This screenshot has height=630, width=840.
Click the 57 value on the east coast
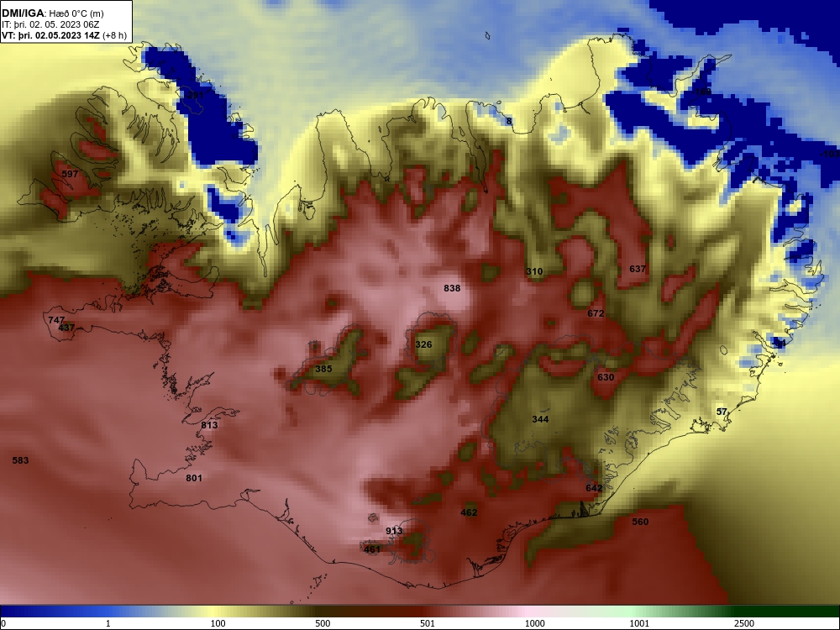point(722,412)
